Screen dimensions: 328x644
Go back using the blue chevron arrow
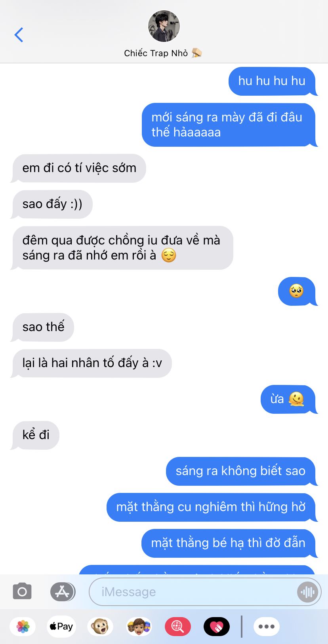tap(19, 35)
